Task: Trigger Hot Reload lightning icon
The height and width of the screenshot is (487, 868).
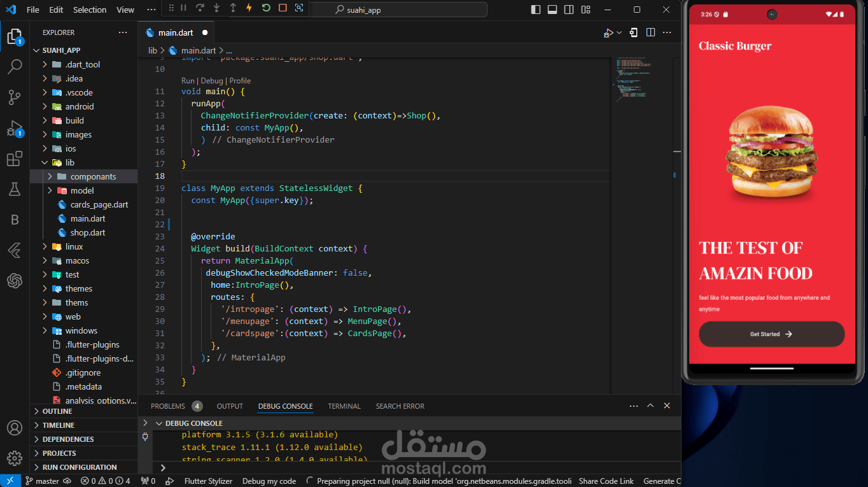Action: tap(249, 8)
